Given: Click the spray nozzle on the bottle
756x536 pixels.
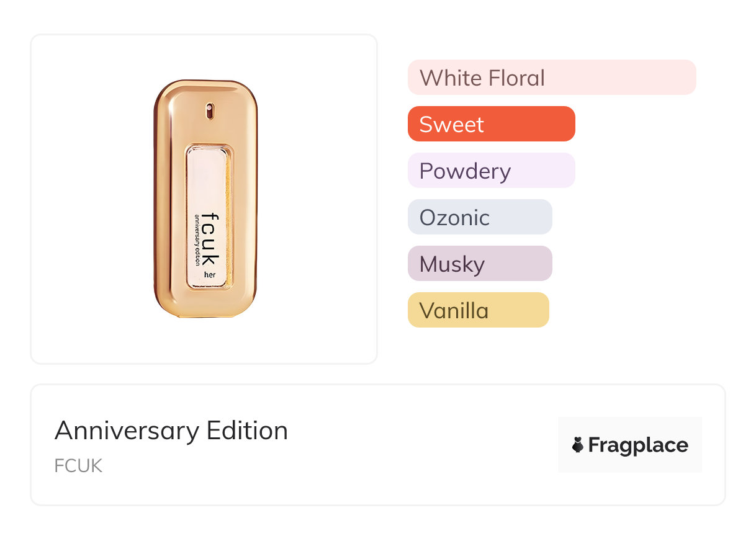Looking at the screenshot, I should (x=209, y=111).
